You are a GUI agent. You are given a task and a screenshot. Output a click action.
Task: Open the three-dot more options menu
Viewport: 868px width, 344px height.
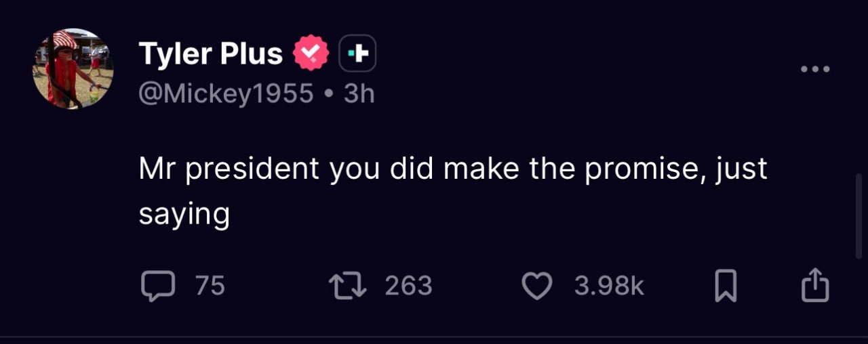point(815,69)
